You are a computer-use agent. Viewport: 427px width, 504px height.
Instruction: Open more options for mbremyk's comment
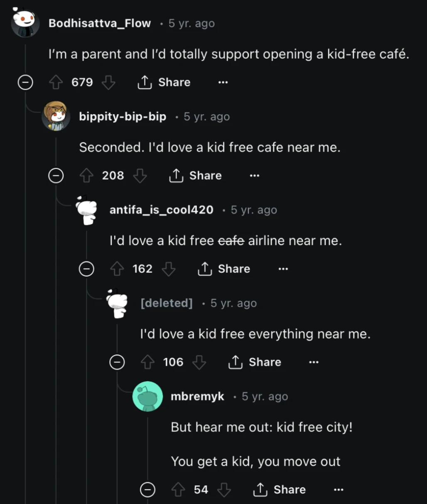339,490
